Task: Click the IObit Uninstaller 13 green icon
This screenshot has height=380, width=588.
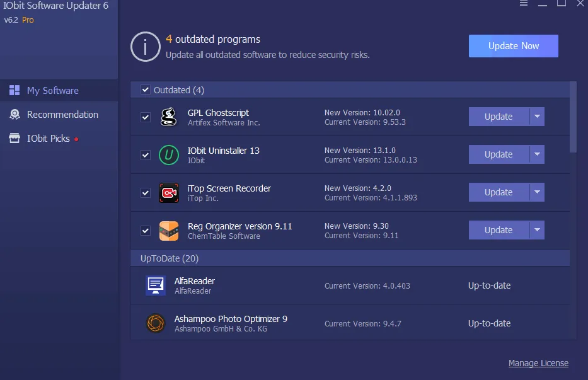Action: click(x=168, y=154)
